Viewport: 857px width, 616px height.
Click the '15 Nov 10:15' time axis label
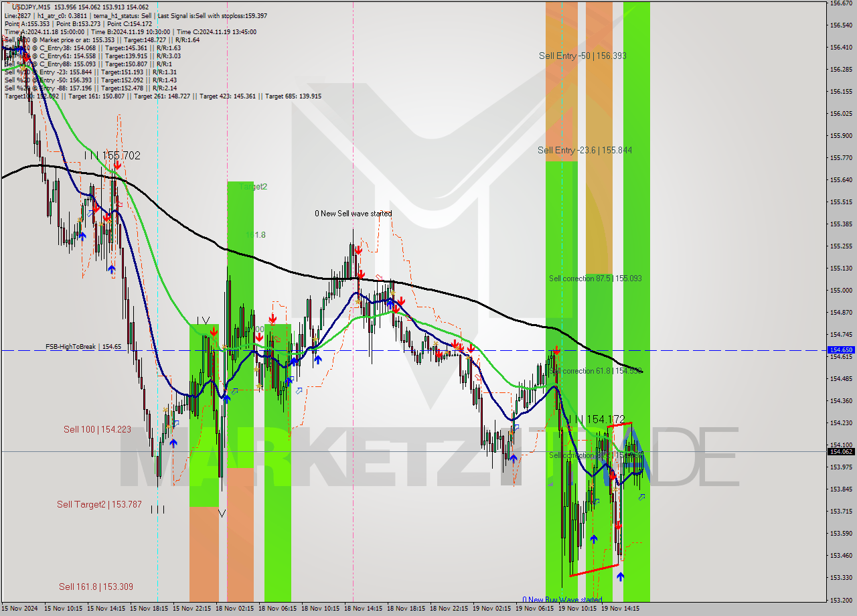pyautogui.click(x=64, y=609)
